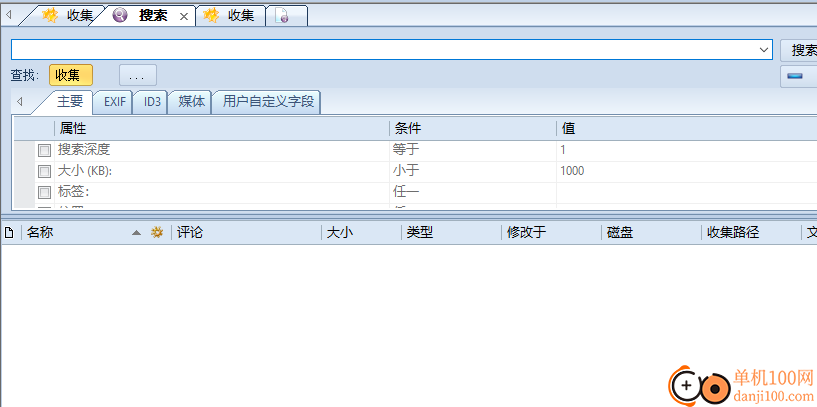Expand the search history dropdown arrow
The image size is (817, 407).
(764, 50)
